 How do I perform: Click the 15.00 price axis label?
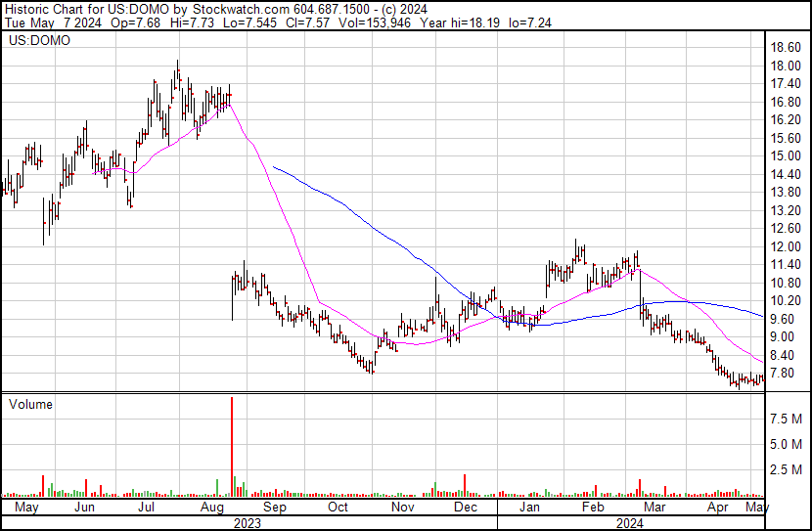pyautogui.click(x=786, y=156)
